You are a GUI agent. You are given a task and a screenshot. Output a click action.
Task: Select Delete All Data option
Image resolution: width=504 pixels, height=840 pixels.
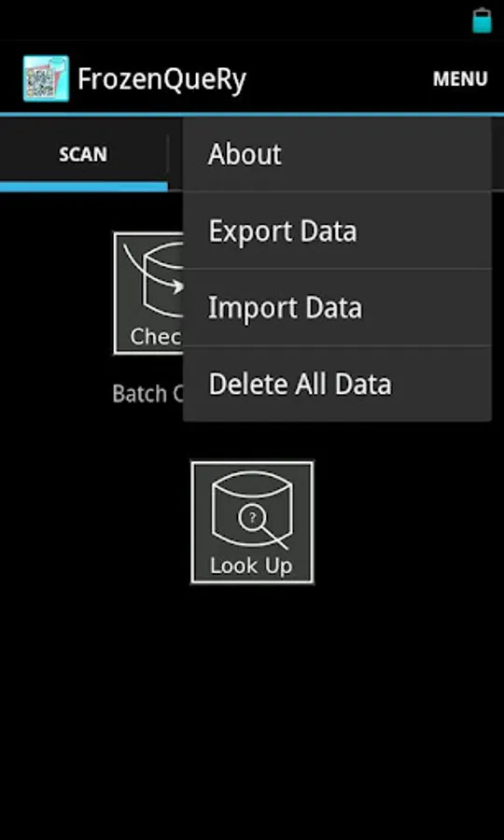coord(337,384)
